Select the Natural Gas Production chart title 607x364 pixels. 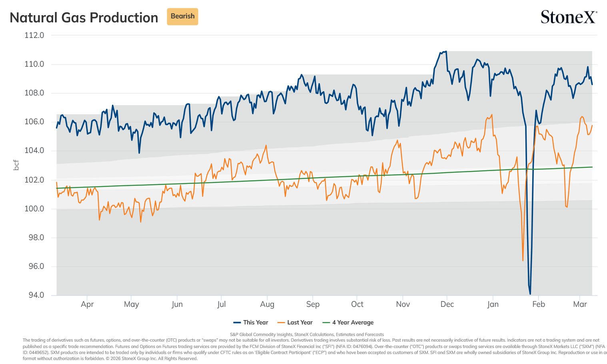pos(84,18)
